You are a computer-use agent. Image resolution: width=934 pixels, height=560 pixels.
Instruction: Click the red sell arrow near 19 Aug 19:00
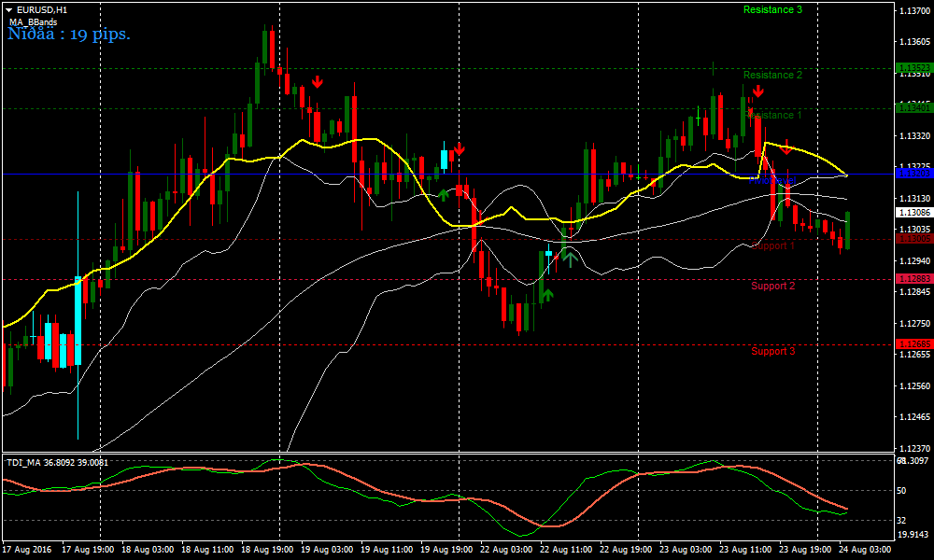pos(459,149)
